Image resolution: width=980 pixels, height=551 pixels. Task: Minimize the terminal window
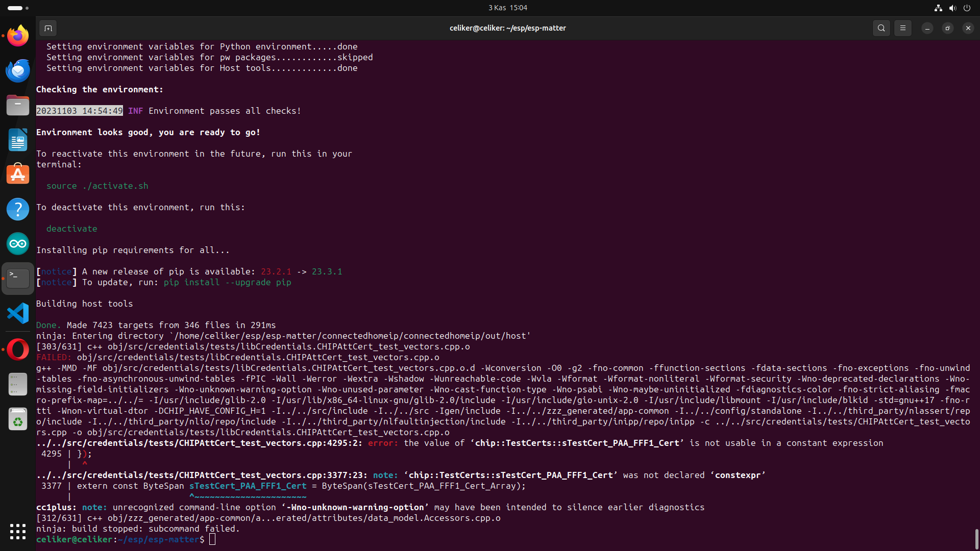927,28
